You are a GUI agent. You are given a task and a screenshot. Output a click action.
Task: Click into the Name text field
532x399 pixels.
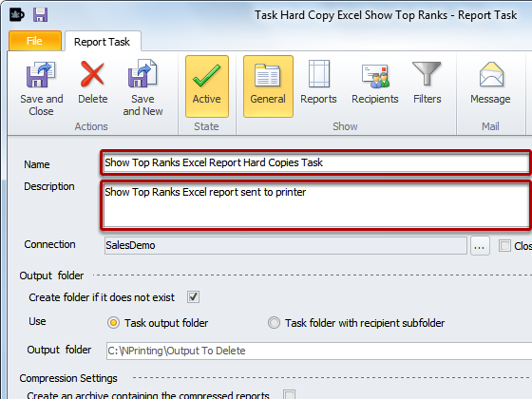[x=316, y=162]
